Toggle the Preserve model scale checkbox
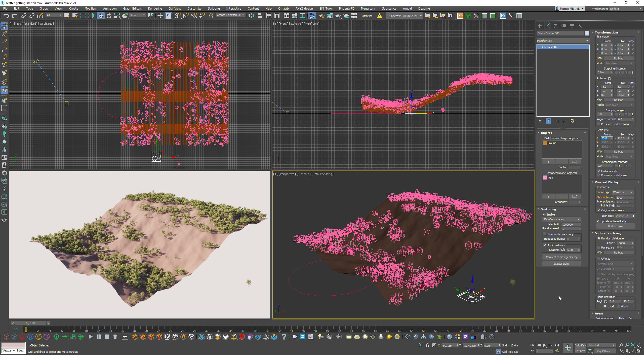The image size is (644, 355). [599, 175]
